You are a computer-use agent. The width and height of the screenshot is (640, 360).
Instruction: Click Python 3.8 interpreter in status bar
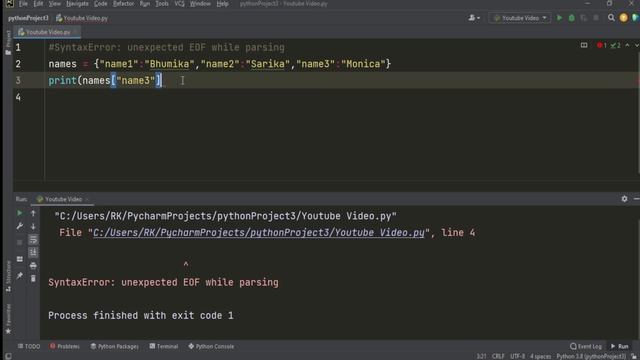coord(591,356)
